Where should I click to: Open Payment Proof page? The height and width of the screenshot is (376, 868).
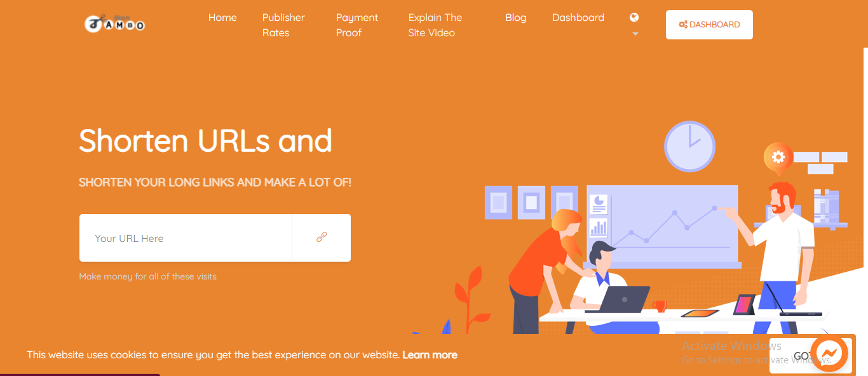357,25
